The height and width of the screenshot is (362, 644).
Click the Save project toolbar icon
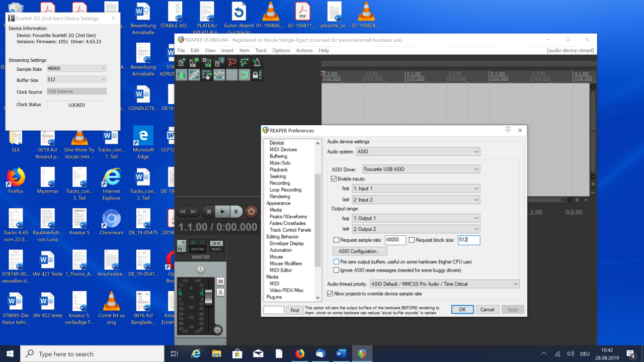(206, 62)
